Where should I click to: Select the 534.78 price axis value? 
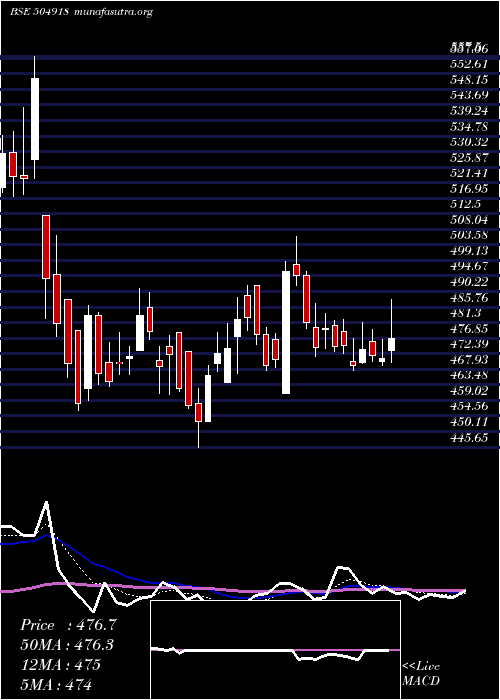(468, 126)
